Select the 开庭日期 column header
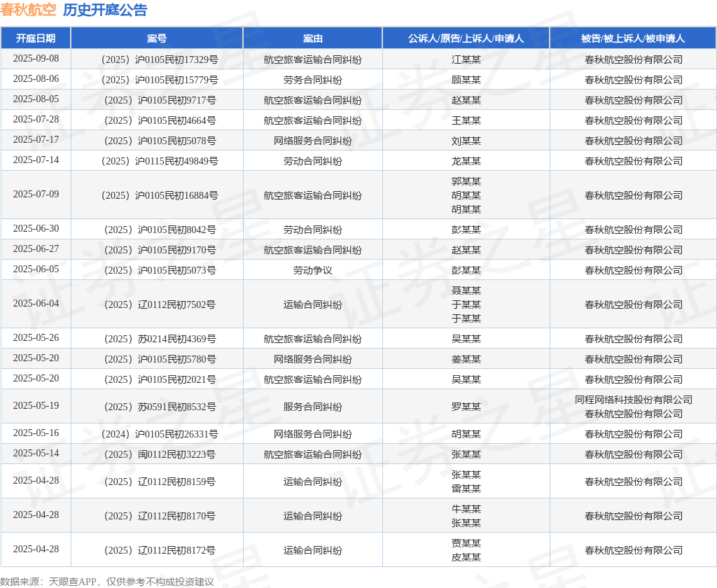This screenshot has height=588, width=717. click(x=36, y=38)
